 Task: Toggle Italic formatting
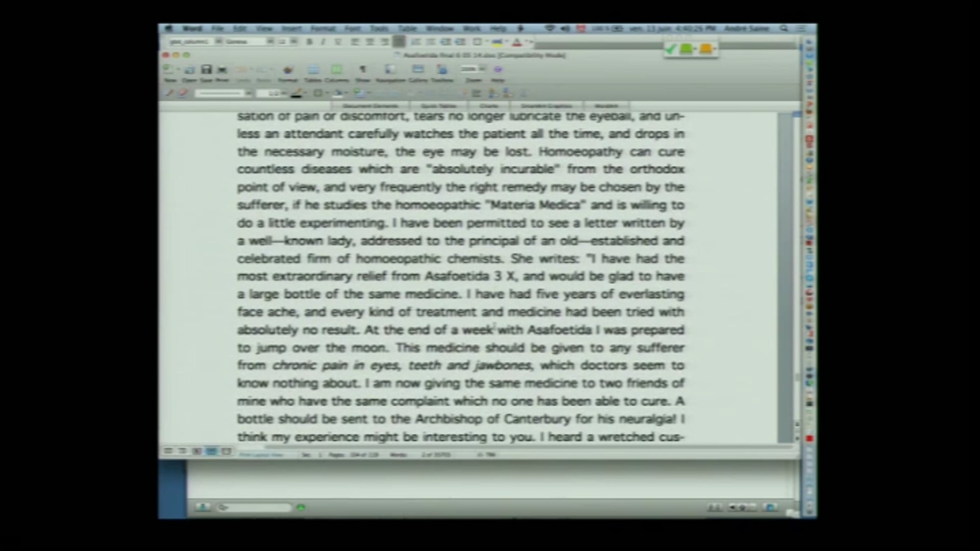pyautogui.click(x=323, y=42)
